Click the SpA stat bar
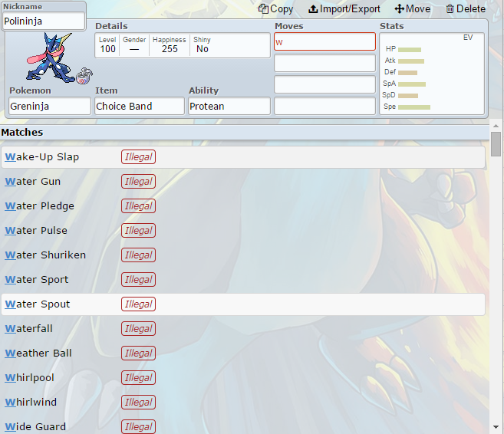This screenshot has width=504, height=434. [412, 84]
